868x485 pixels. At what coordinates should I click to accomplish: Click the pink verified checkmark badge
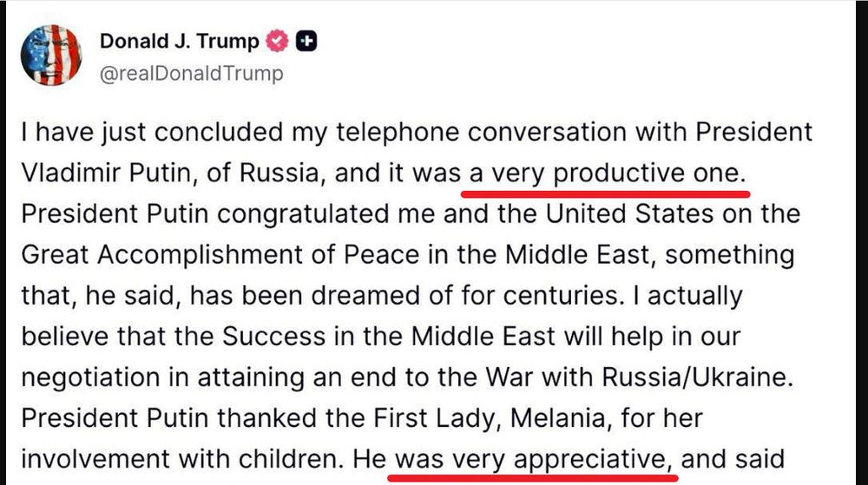click(278, 41)
